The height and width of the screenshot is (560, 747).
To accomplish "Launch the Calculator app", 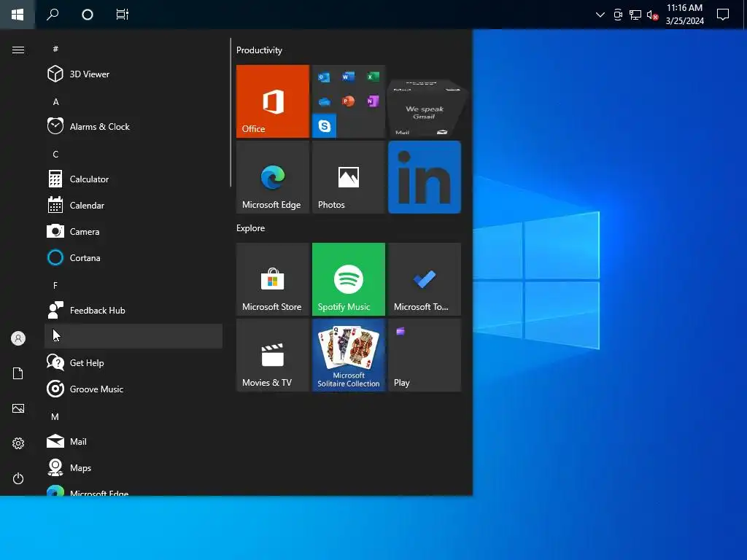I will pos(133,179).
